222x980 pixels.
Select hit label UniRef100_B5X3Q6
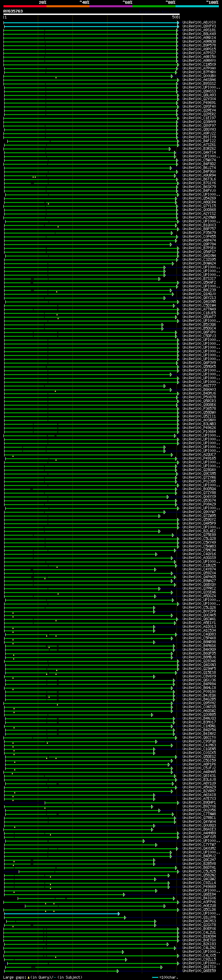click(199, 324)
